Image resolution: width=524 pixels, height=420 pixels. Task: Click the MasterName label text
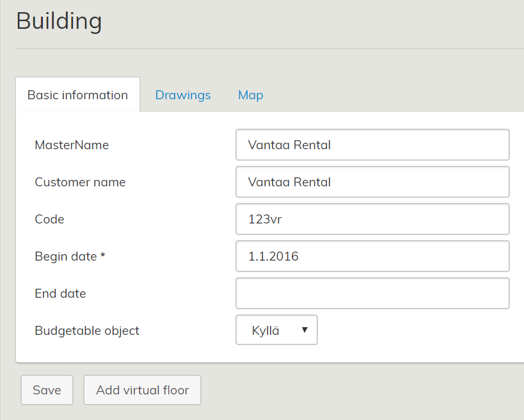72,145
